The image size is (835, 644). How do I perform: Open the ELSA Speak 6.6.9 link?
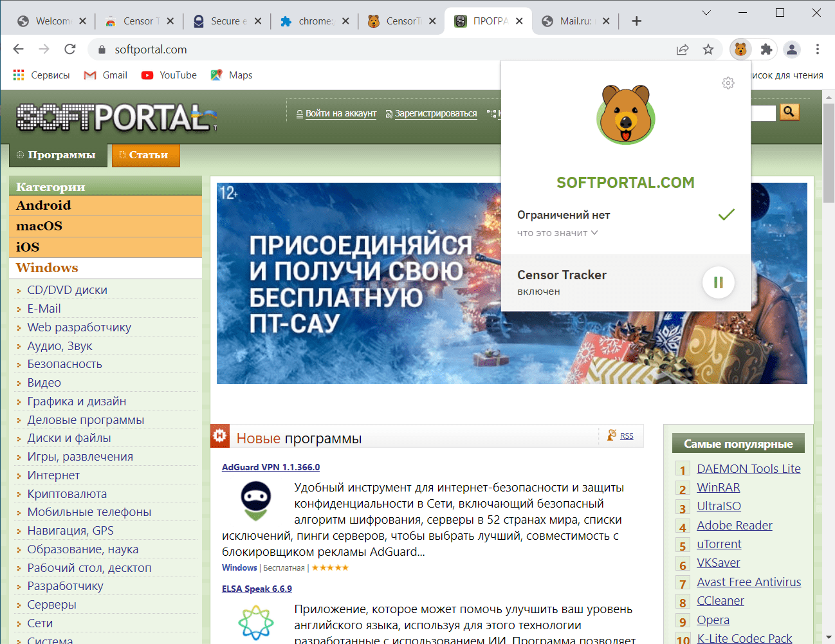click(x=257, y=589)
